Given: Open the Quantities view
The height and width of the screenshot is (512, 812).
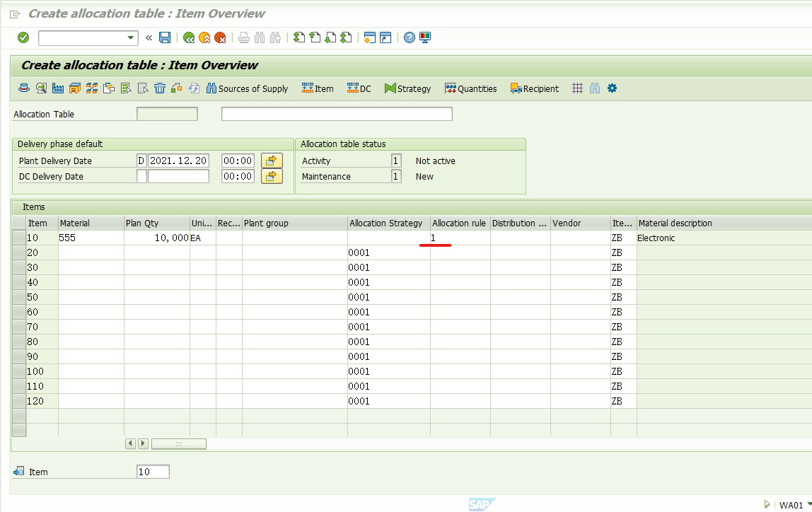Looking at the screenshot, I should [x=471, y=88].
